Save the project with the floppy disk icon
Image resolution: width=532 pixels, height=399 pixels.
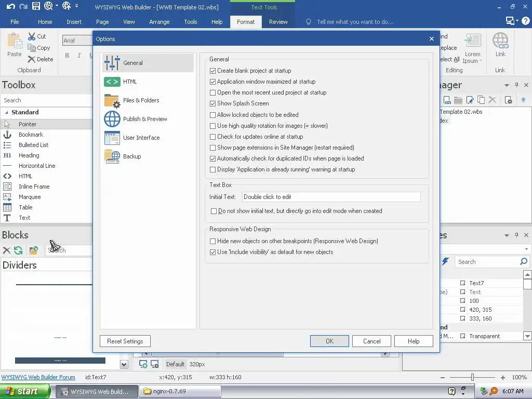tap(36, 6)
